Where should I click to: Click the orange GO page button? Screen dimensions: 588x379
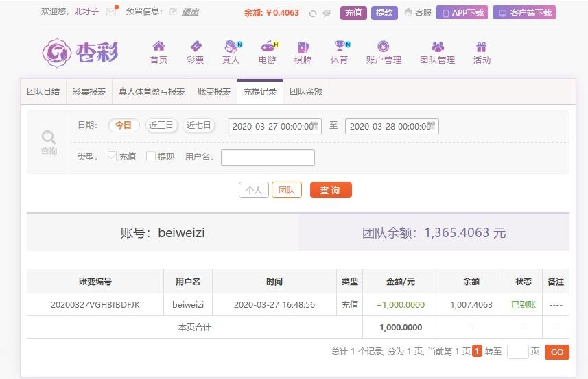click(557, 352)
